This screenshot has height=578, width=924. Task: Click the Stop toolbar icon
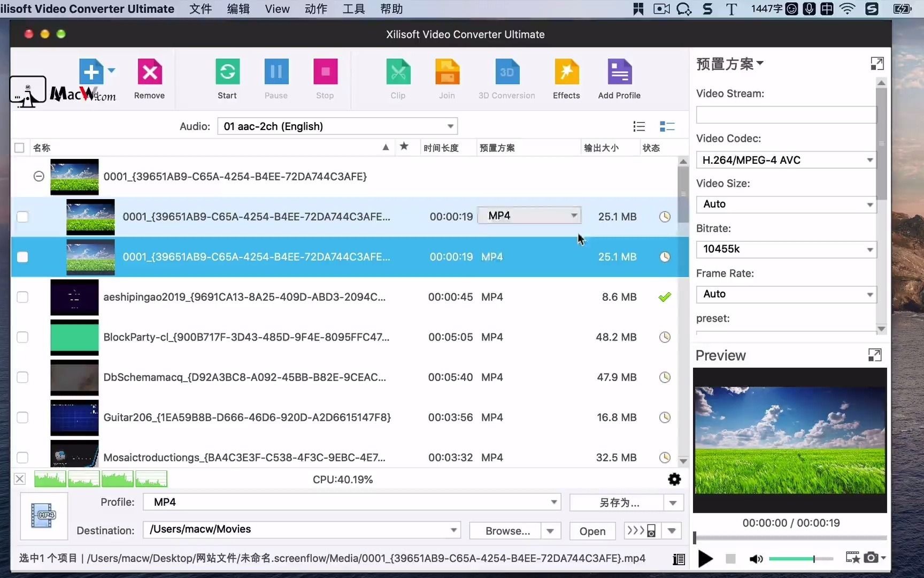[x=325, y=72]
